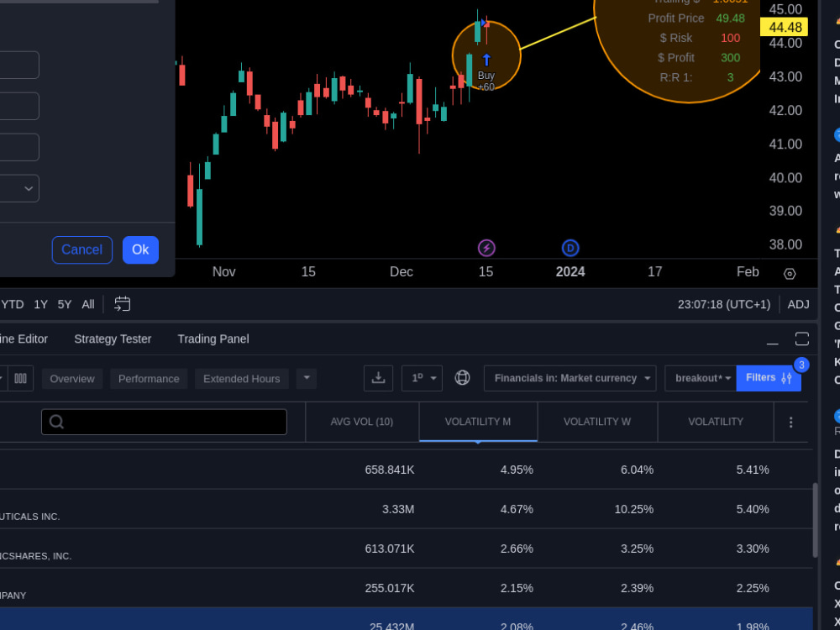Open the Filters button
Image resolution: width=840 pixels, height=630 pixels.
(769, 378)
